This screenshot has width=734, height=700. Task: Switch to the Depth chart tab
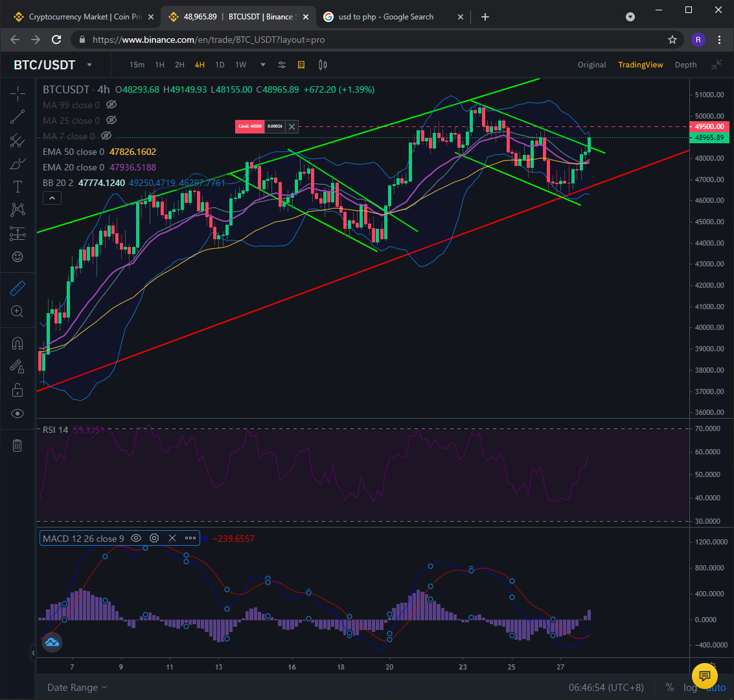(x=685, y=65)
